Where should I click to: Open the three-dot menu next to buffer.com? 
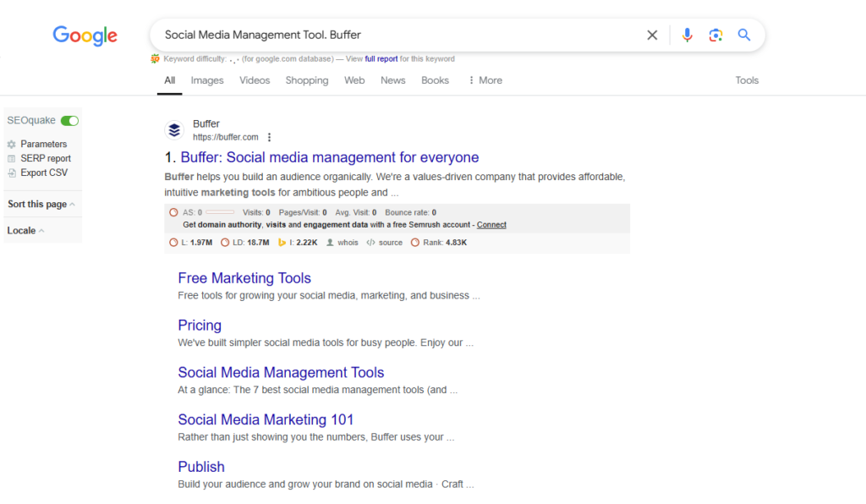(x=269, y=137)
